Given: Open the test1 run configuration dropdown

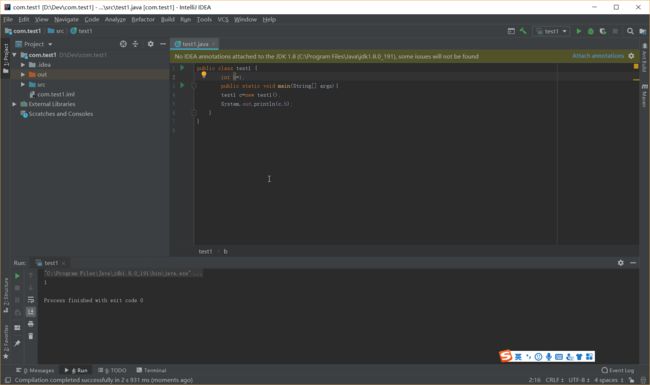Looking at the screenshot, I should tap(551, 31).
